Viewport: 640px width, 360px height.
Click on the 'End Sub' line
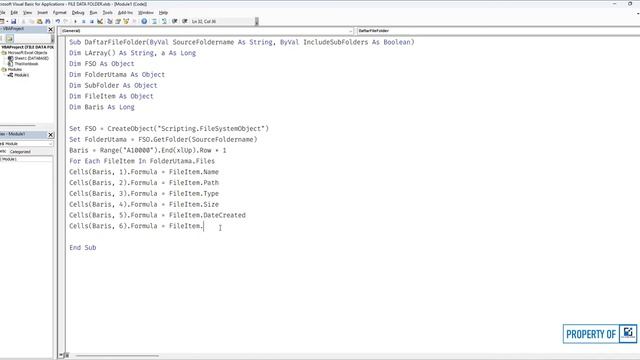point(82,248)
